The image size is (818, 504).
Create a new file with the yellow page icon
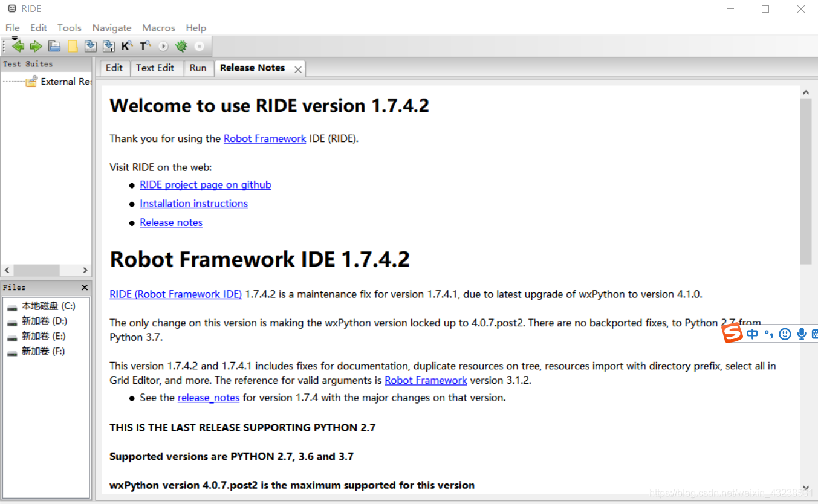[73, 46]
